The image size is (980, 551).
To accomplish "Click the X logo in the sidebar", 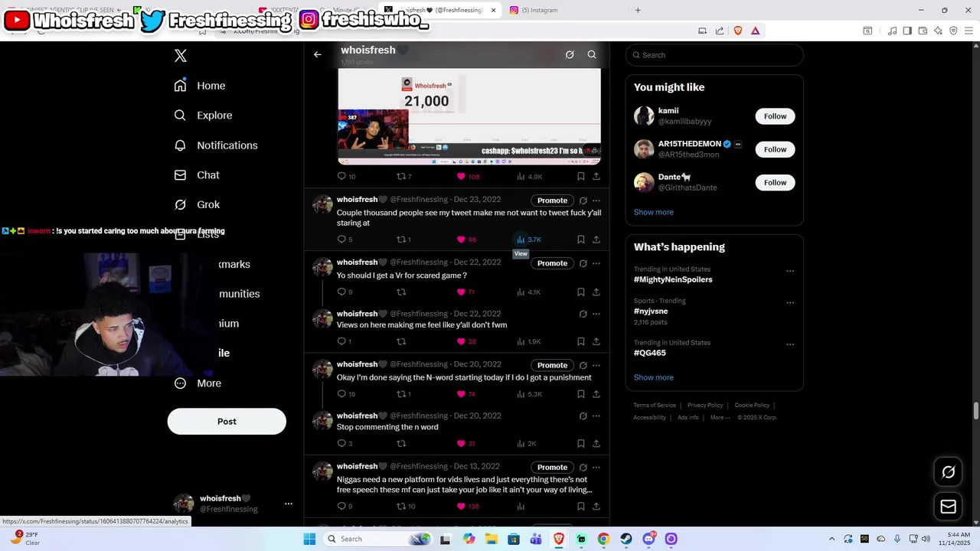I will 181,55.
